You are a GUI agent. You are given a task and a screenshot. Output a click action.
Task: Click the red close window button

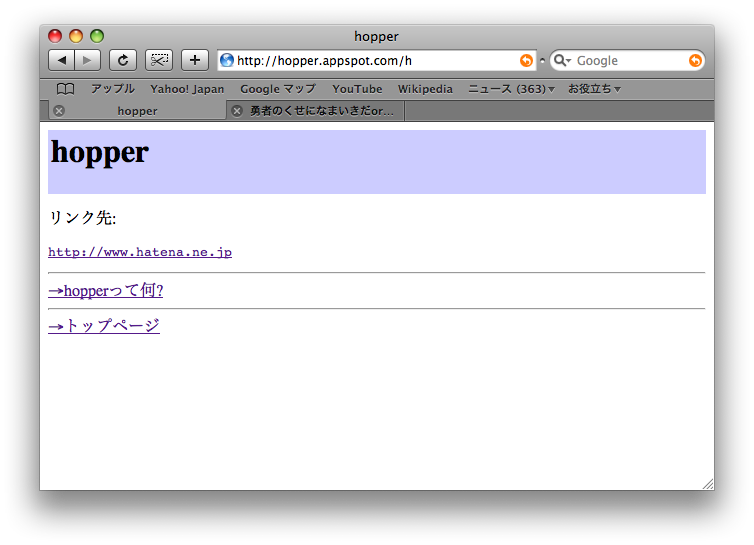pos(55,36)
